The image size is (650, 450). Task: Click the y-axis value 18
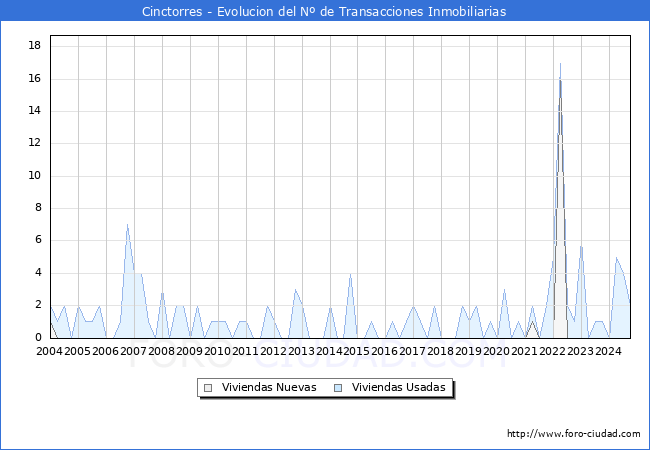(35, 46)
